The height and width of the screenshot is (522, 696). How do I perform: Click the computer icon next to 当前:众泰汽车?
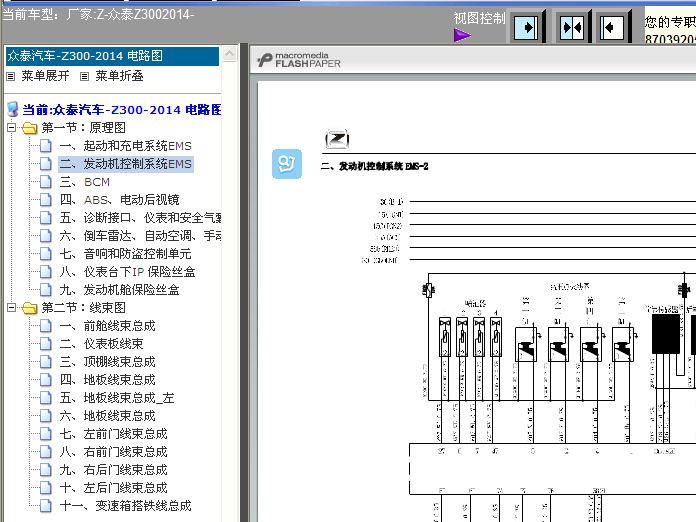point(13,109)
